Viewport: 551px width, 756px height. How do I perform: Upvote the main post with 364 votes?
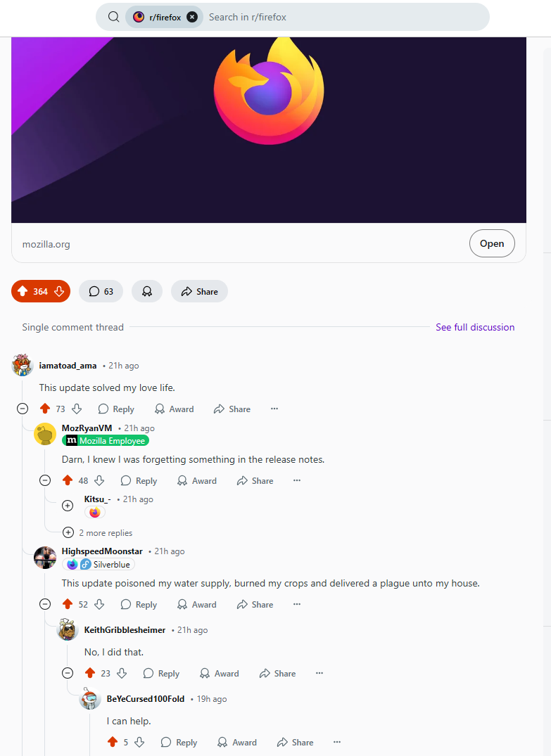(x=23, y=291)
